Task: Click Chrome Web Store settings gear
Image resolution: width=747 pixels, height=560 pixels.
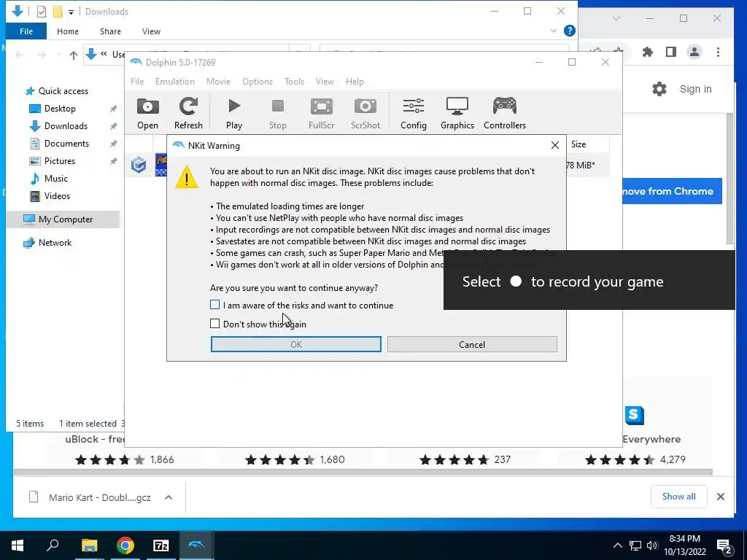Action: click(659, 89)
